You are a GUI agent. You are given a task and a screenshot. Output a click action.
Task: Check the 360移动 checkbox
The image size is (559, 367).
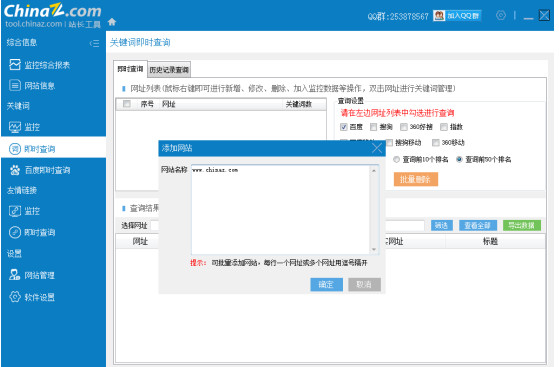tap(435, 143)
